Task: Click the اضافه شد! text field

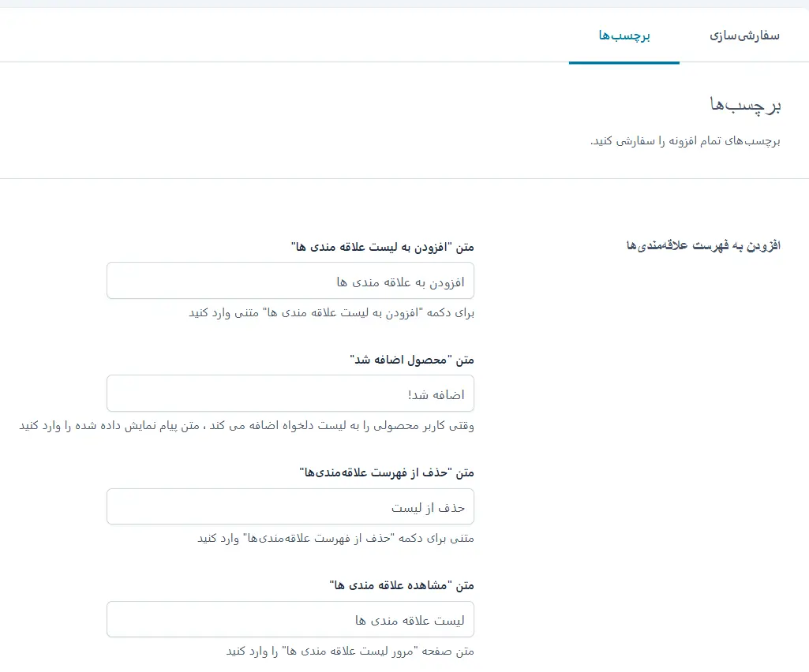Action: [290, 394]
